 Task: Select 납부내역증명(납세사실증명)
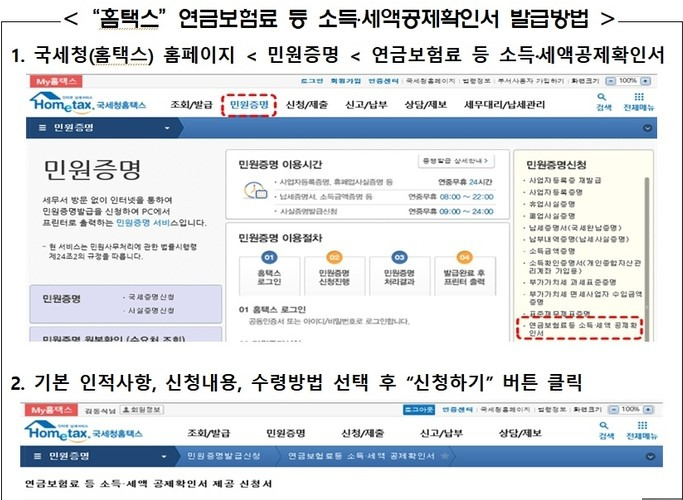pos(579,239)
